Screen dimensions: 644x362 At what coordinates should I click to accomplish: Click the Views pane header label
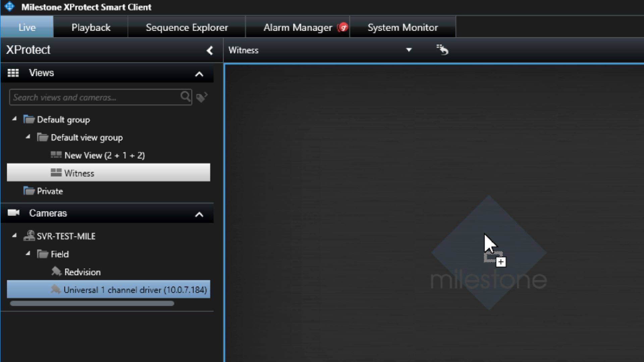41,73
